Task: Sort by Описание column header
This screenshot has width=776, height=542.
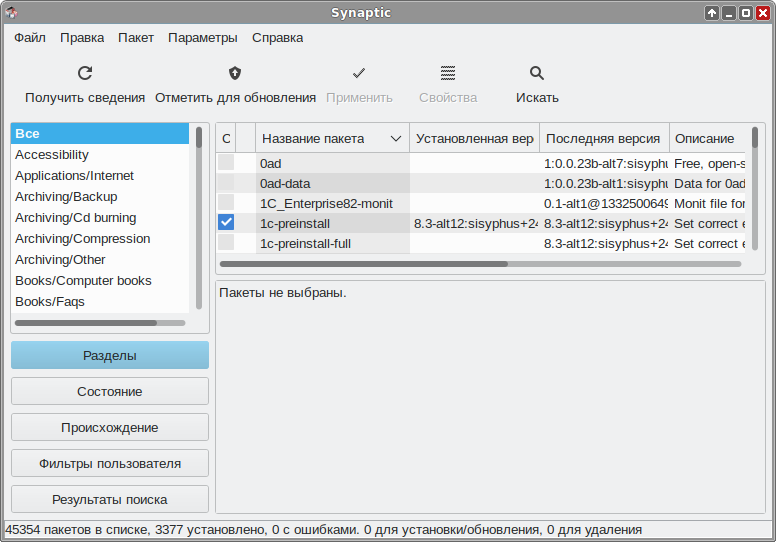Action: tap(707, 139)
